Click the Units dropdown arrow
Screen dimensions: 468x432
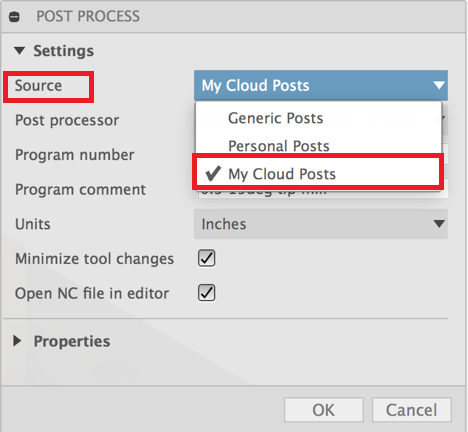coord(439,224)
